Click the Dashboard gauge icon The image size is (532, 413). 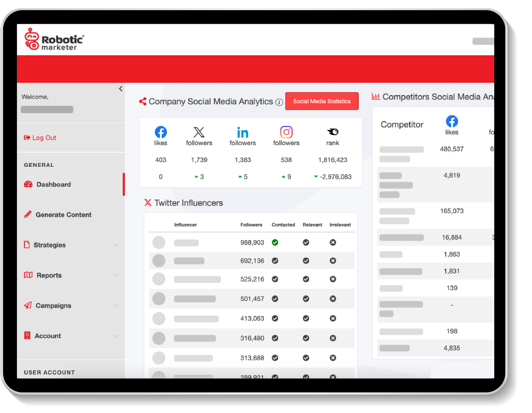(x=28, y=184)
